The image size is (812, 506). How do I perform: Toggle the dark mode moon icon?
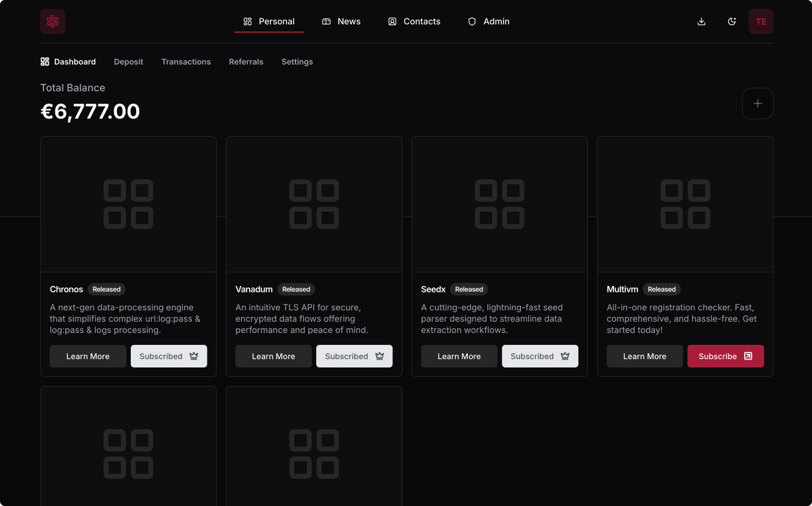(732, 21)
